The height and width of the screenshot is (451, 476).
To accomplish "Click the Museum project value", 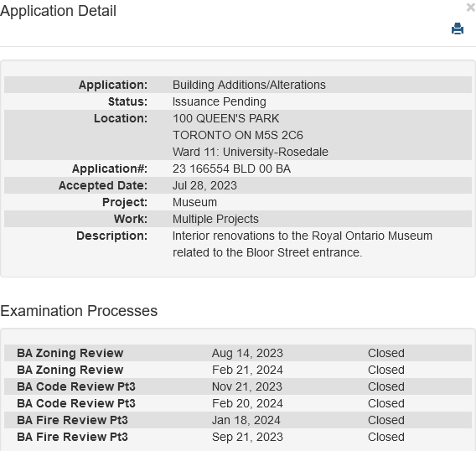I will (x=194, y=202).
